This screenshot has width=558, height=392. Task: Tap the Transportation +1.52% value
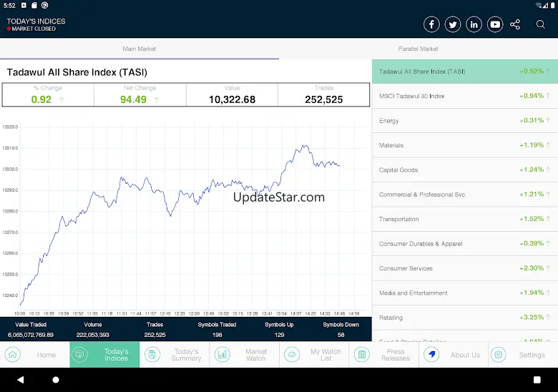click(x=532, y=219)
